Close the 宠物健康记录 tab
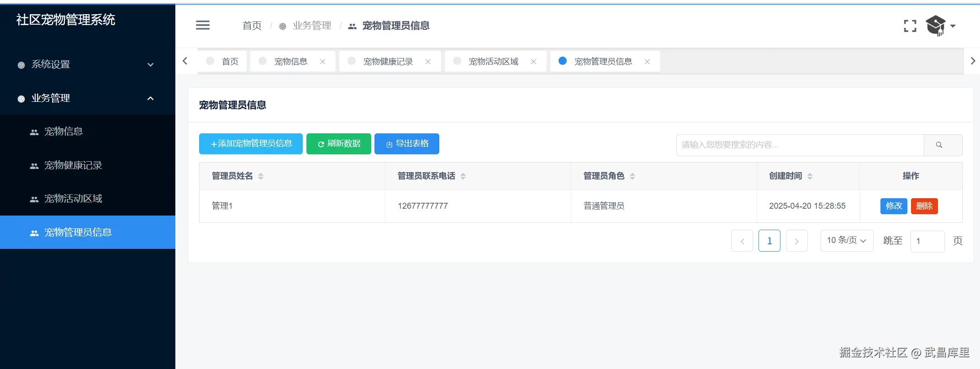980x369 pixels. click(428, 62)
